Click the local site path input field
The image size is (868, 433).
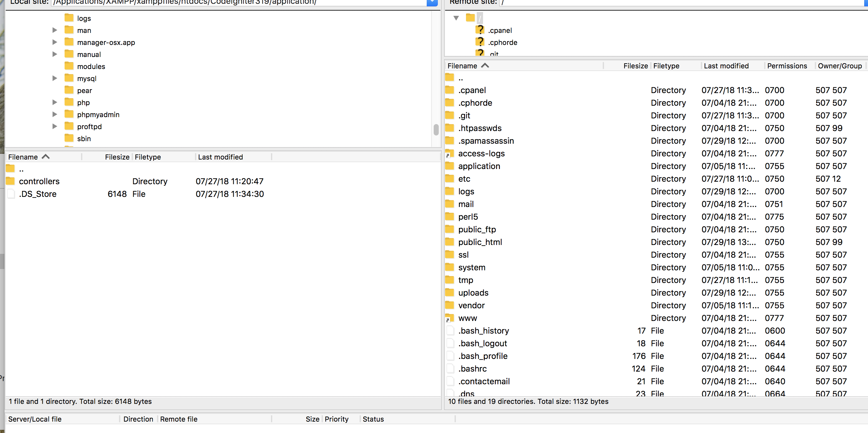(x=239, y=3)
